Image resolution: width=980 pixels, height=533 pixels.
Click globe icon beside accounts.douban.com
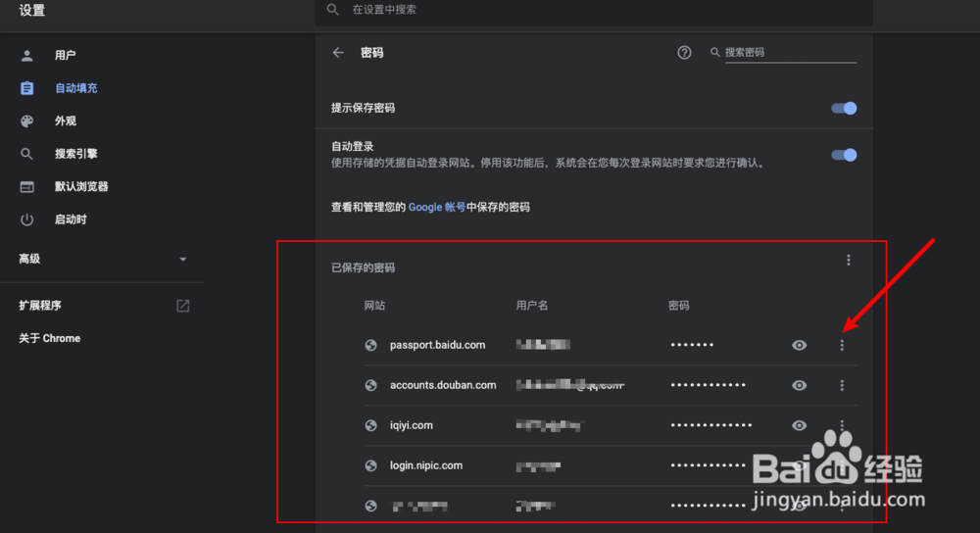(x=370, y=385)
